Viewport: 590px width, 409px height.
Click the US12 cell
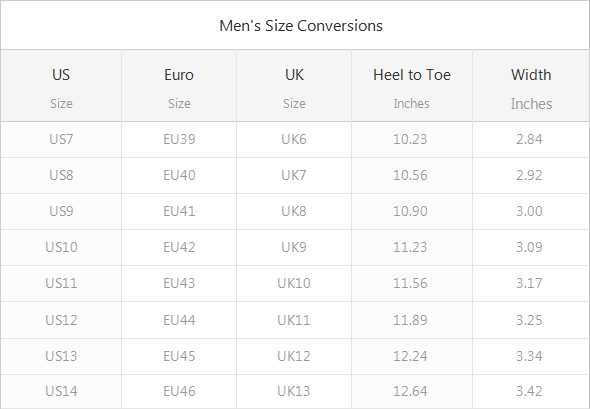coord(61,320)
